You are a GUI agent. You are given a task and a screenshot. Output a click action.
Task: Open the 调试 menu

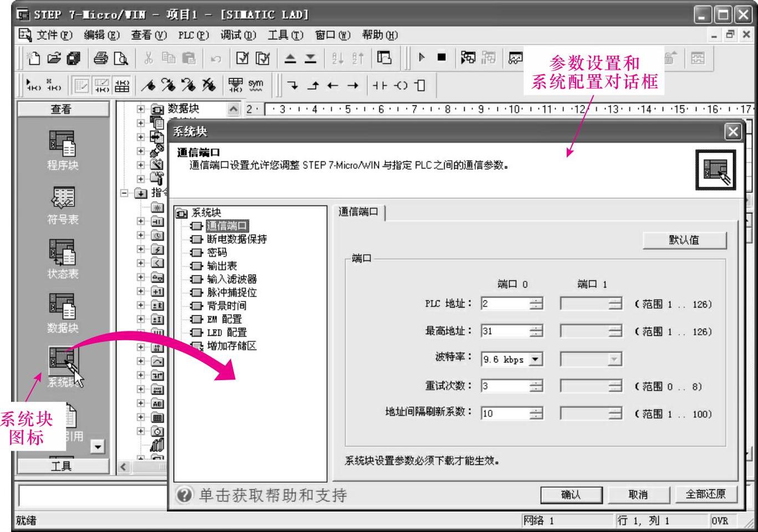point(238,35)
